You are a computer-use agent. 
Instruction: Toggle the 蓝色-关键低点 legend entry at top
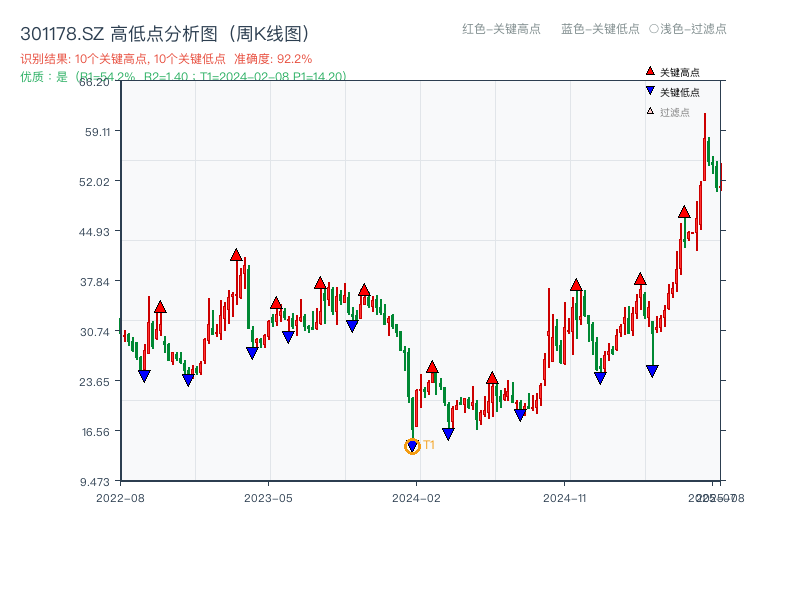pyautogui.click(x=600, y=29)
